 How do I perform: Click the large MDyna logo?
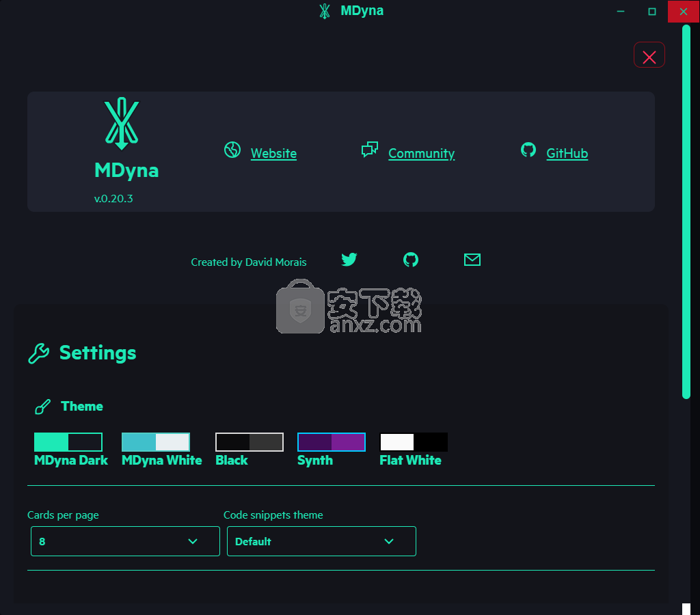[122, 124]
